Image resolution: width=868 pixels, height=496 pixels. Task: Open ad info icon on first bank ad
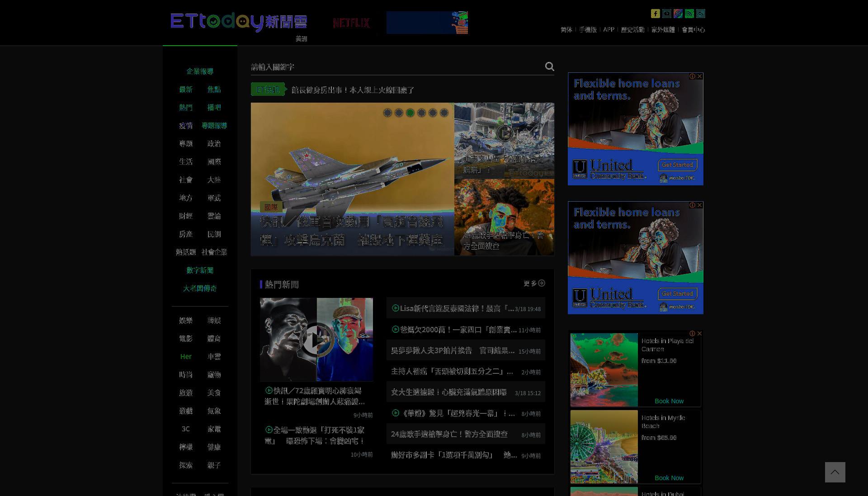pyautogui.click(x=692, y=76)
